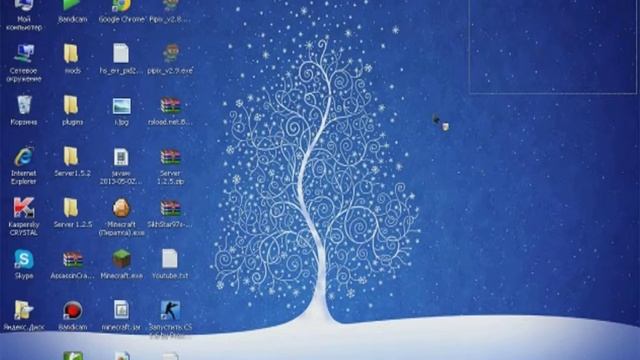Open the Server 1.2.5 folder
This screenshot has height=360, width=640.
[72, 212]
